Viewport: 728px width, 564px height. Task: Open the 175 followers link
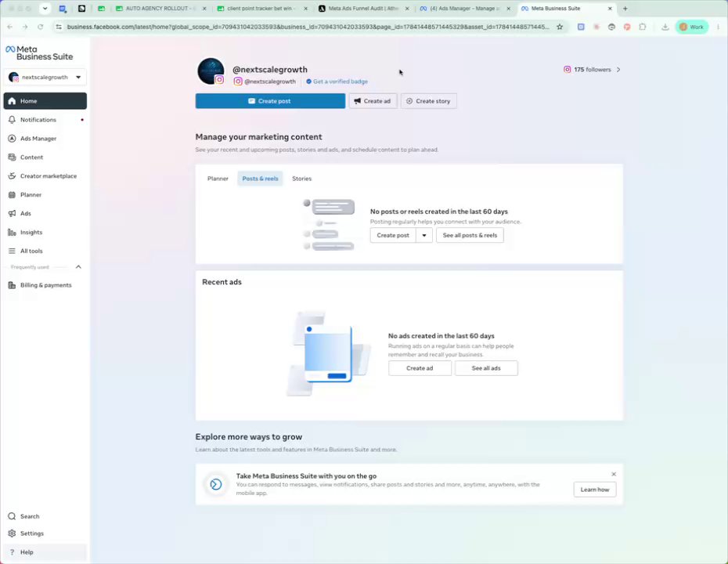click(593, 70)
